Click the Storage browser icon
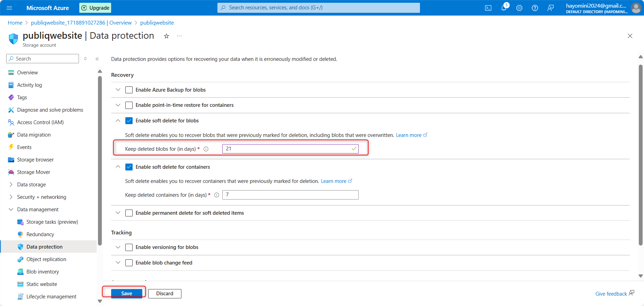 pyautogui.click(x=11, y=160)
